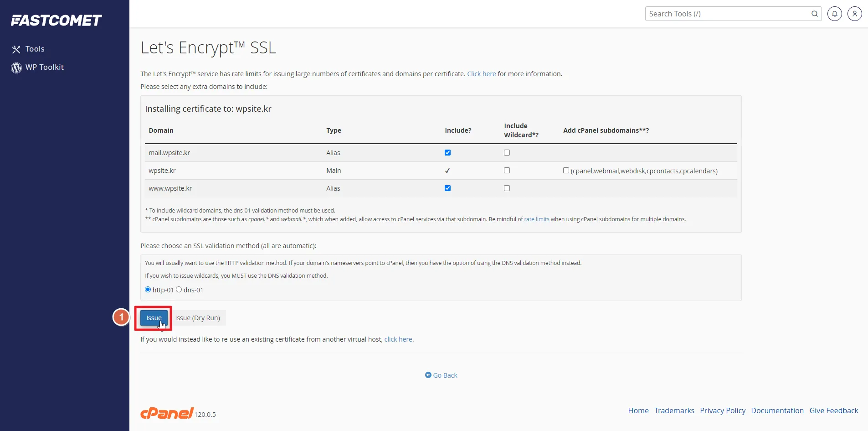Click the FastComet logo

(56, 20)
